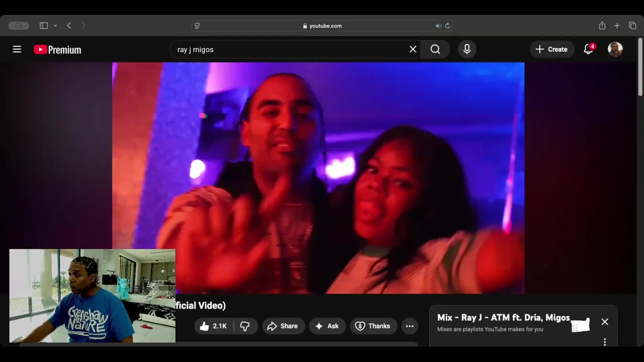
Task: Go back in Safari history
Action: coord(69,26)
